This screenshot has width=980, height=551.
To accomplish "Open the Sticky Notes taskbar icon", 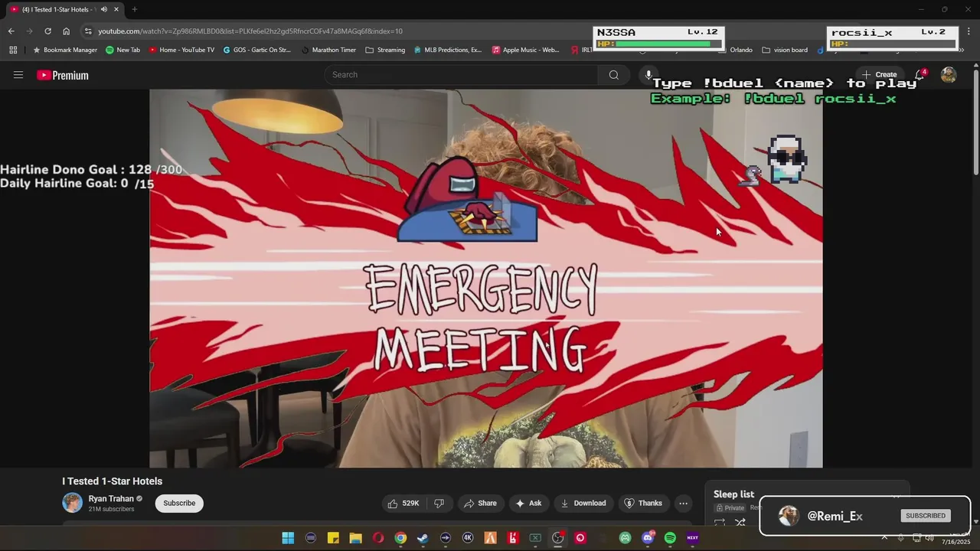I will pos(333,538).
